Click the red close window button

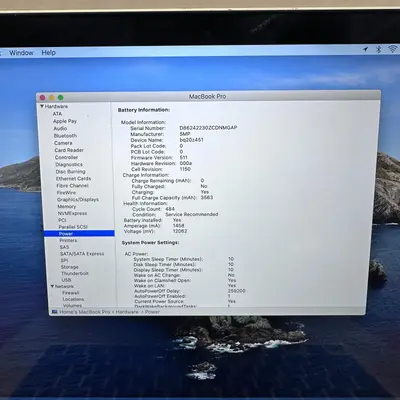click(43, 97)
